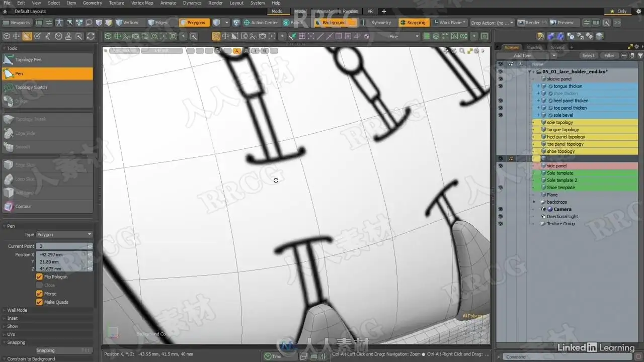Open the wrench settings icon
Viewport: 644px width, 362px height.
[606, 23]
